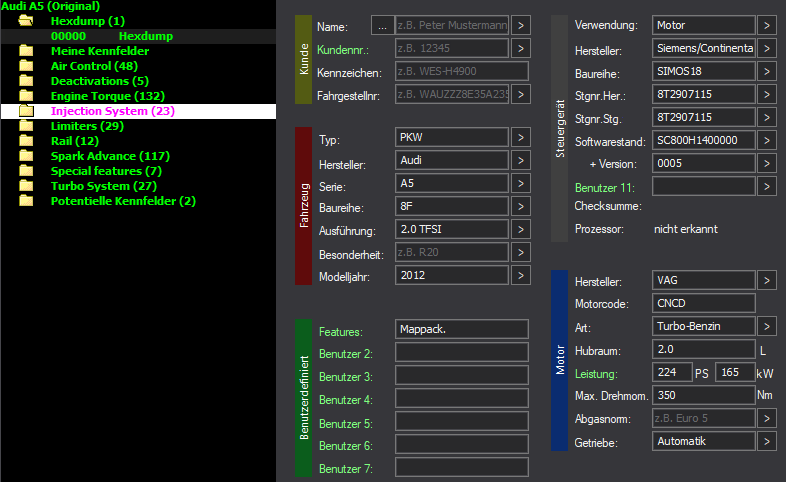The height and width of the screenshot is (482, 786).
Task: Click the Limiters (29) folder icon
Action: (26, 126)
